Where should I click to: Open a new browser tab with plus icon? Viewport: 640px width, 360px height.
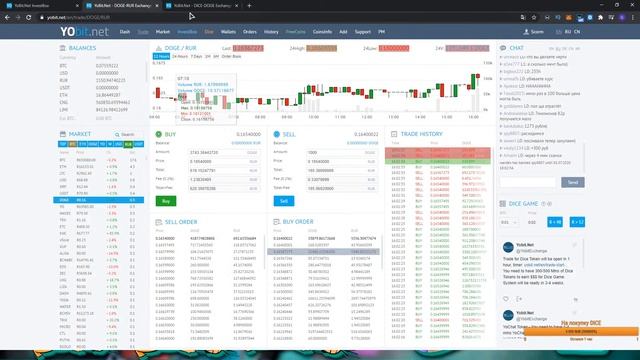(x=249, y=6)
